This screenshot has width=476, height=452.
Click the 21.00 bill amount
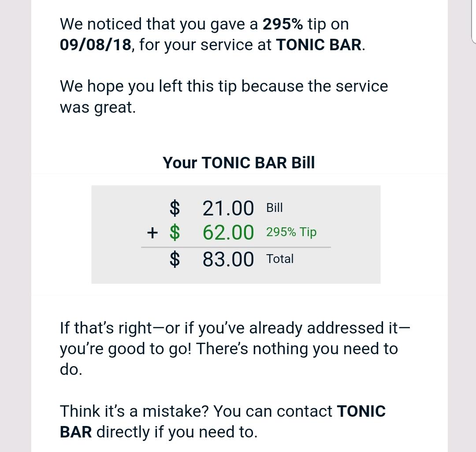[228, 208]
